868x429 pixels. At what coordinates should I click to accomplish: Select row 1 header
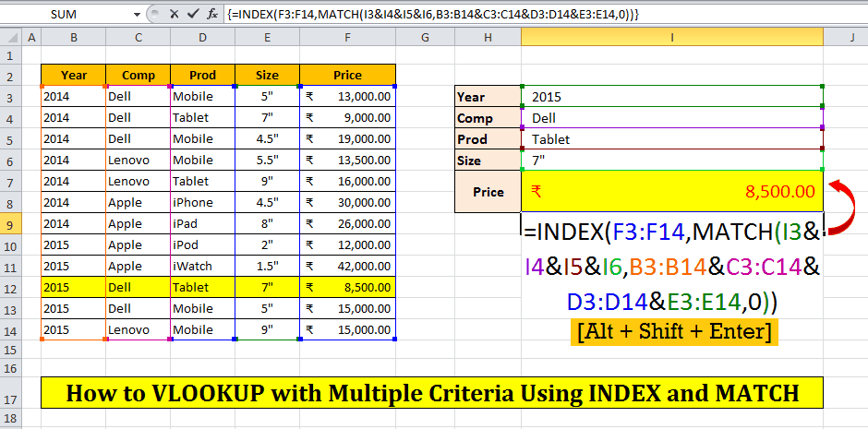point(10,55)
